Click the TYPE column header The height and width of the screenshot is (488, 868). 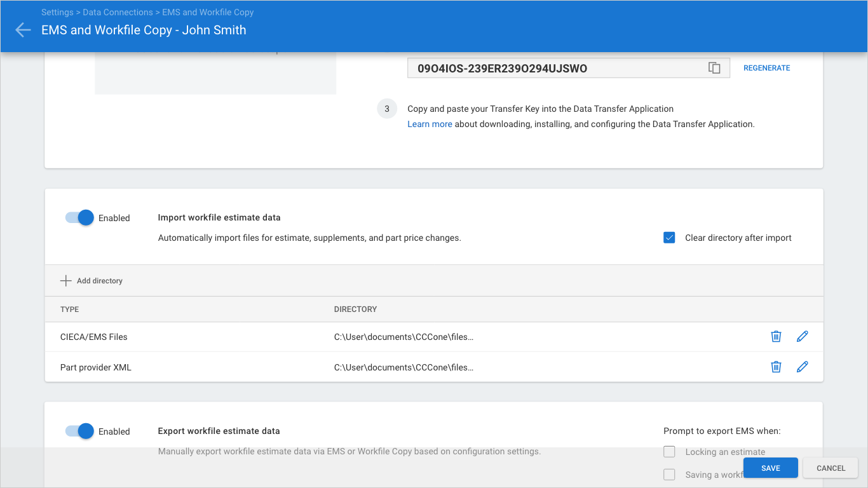tap(70, 309)
